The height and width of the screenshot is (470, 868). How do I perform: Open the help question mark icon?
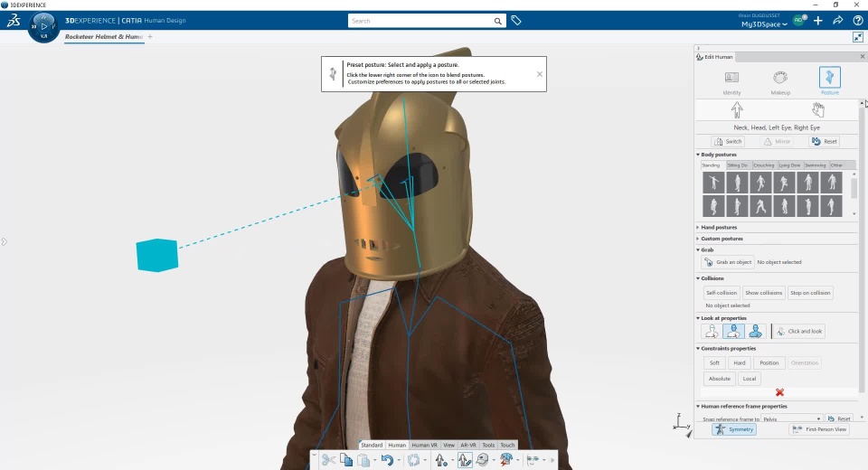click(x=857, y=21)
